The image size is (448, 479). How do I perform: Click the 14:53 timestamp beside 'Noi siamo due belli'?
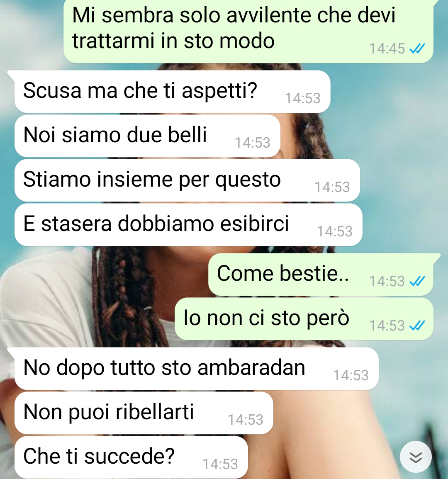click(253, 143)
